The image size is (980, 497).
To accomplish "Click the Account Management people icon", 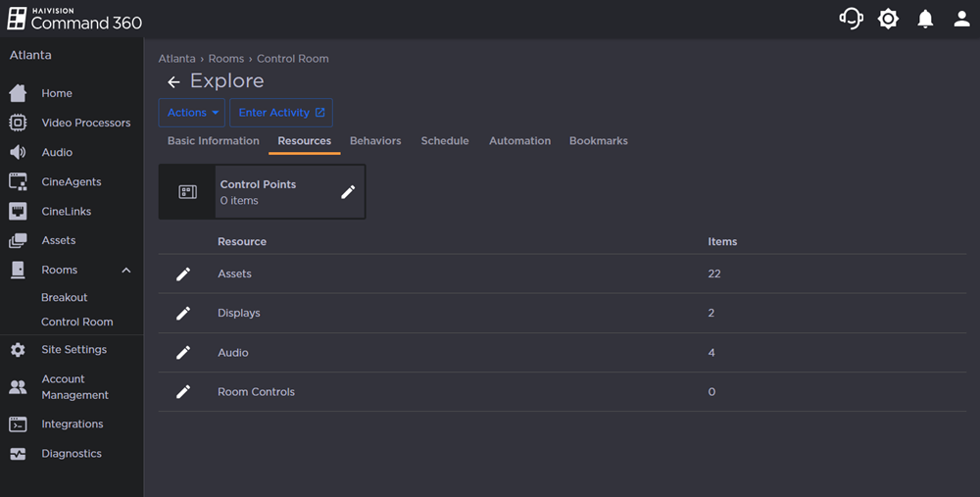I will (18, 387).
